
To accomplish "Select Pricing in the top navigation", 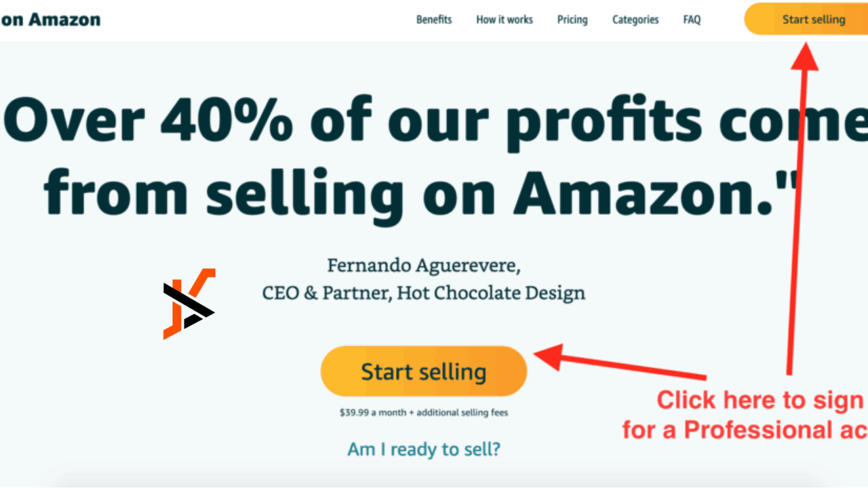I will click(x=572, y=20).
